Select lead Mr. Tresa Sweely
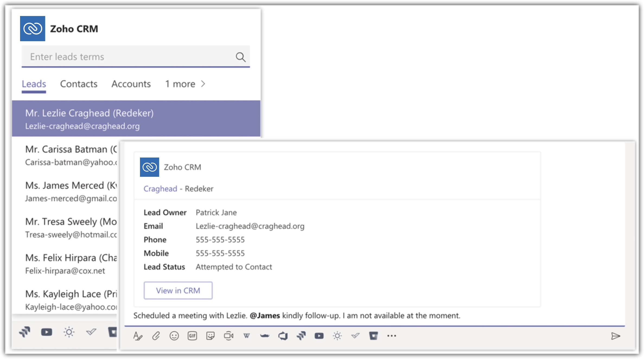The image size is (644, 359). click(64, 227)
